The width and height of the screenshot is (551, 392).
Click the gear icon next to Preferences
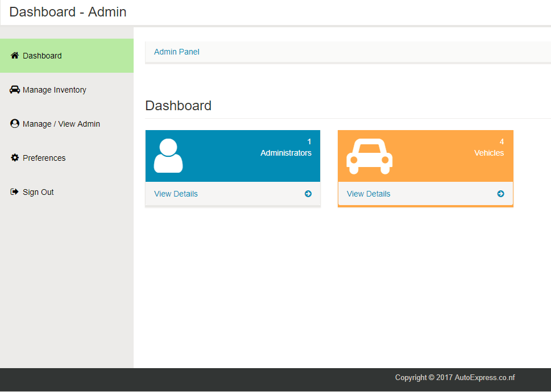coord(15,158)
